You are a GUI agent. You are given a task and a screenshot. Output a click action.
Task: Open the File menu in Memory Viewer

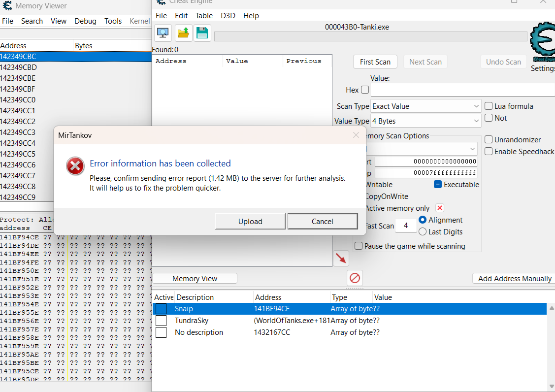point(7,21)
